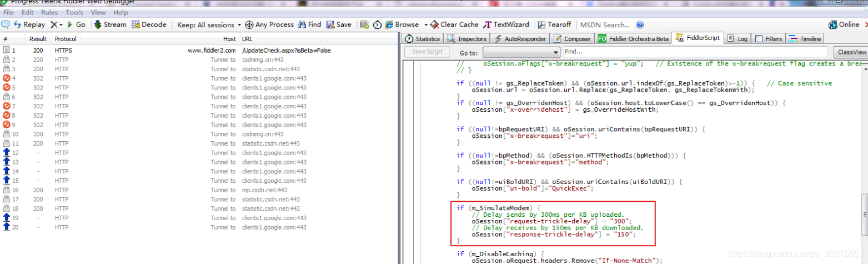Click the script Find input field

point(696,52)
